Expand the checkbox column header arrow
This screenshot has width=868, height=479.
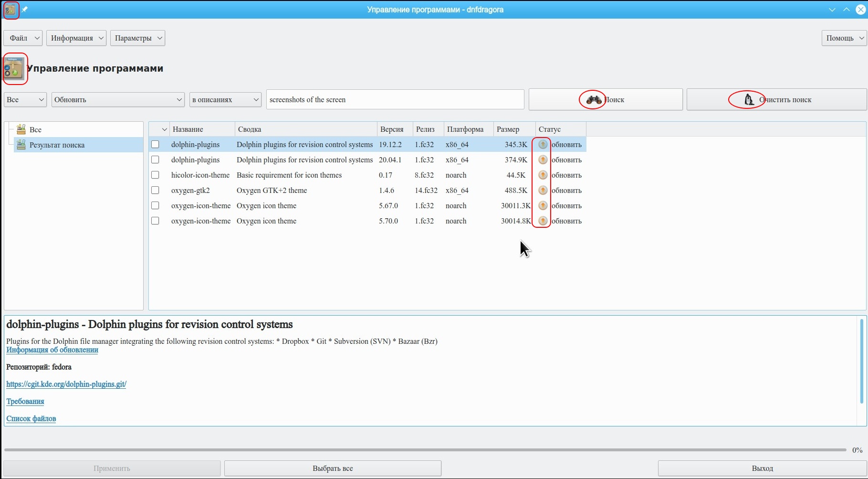(x=164, y=129)
